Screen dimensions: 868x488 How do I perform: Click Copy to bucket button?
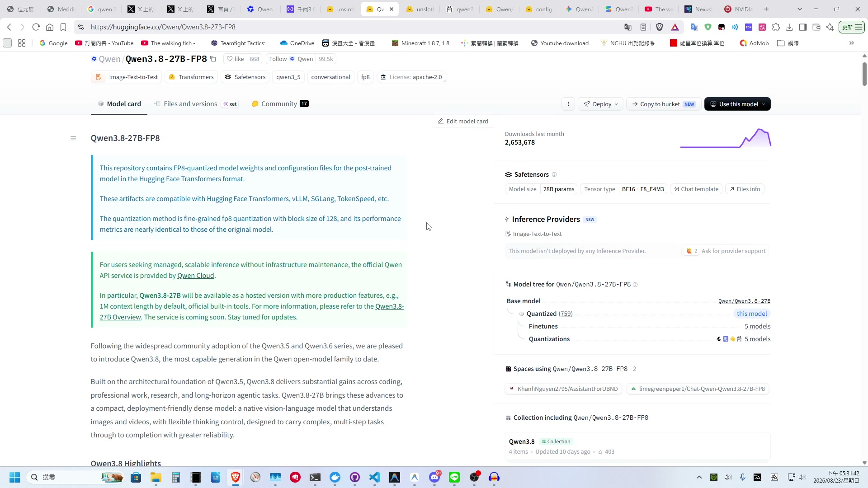(664, 104)
